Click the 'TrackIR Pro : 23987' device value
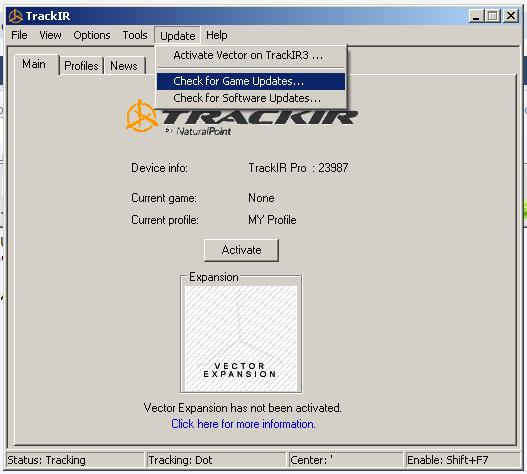The width and height of the screenshot is (527, 474). click(298, 168)
